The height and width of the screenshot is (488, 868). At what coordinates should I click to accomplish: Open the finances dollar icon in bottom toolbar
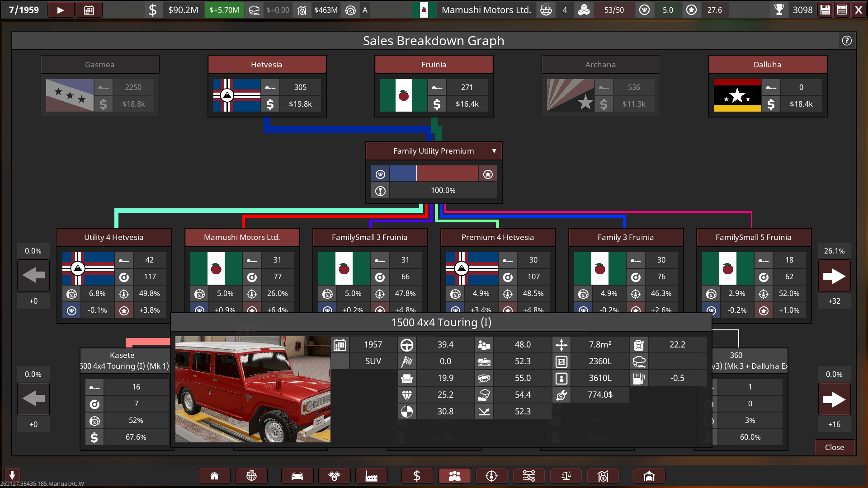pos(417,476)
